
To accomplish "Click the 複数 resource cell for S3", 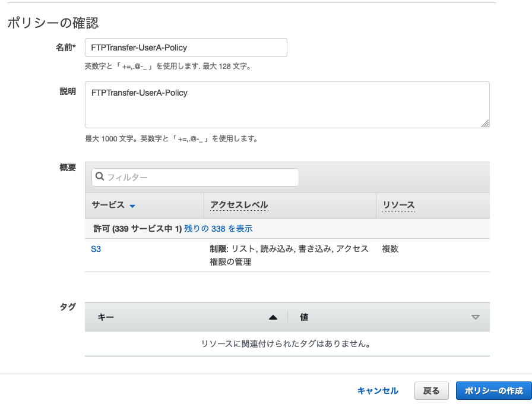I will [390, 249].
